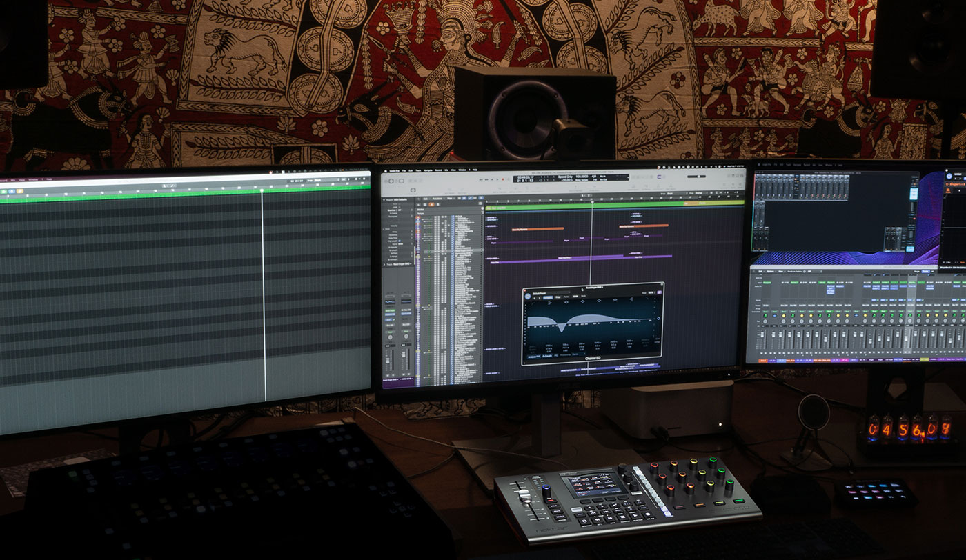
Task: Switch the Mixer to Tracks view
Action: pyautogui.click(x=925, y=272)
